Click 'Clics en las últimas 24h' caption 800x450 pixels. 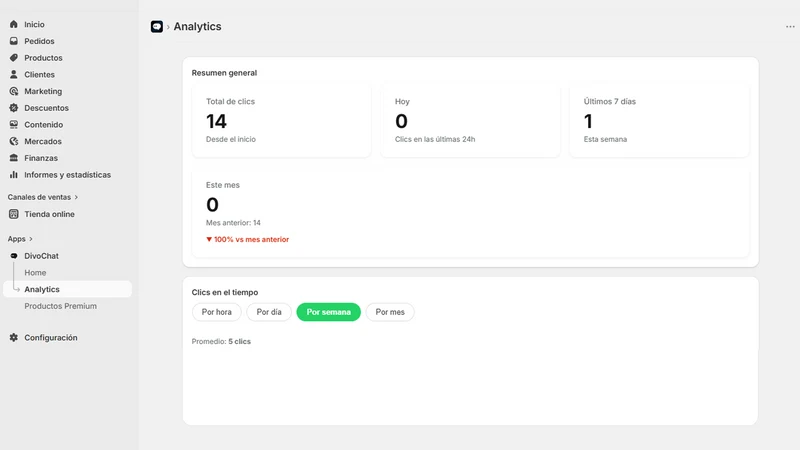pos(435,139)
